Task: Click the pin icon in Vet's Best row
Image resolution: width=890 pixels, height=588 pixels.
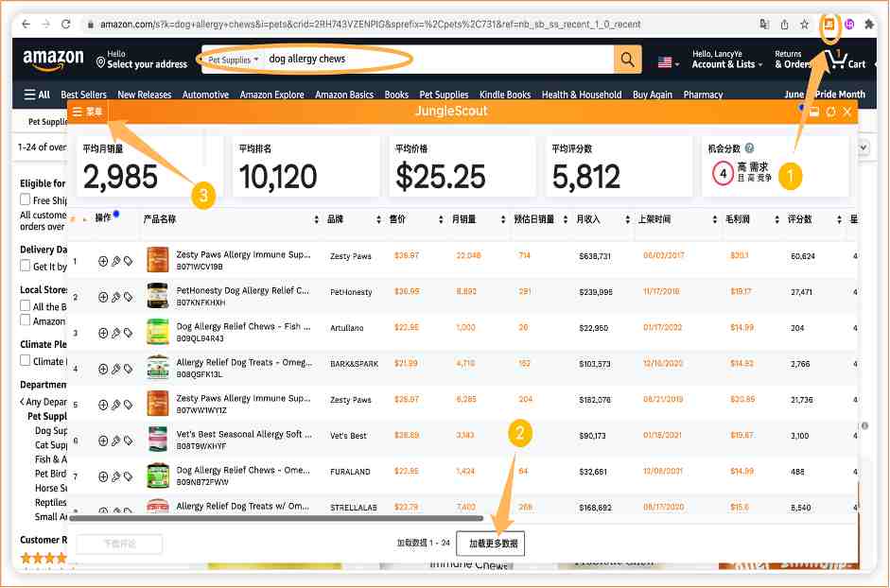Action: click(x=115, y=441)
